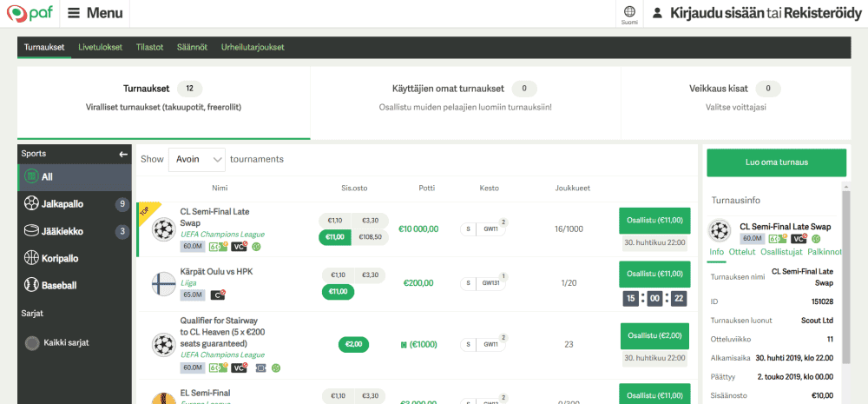Select €108,50 buy-in for CL Semi-Final
868x404 pixels.
click(x=370, y=237)
